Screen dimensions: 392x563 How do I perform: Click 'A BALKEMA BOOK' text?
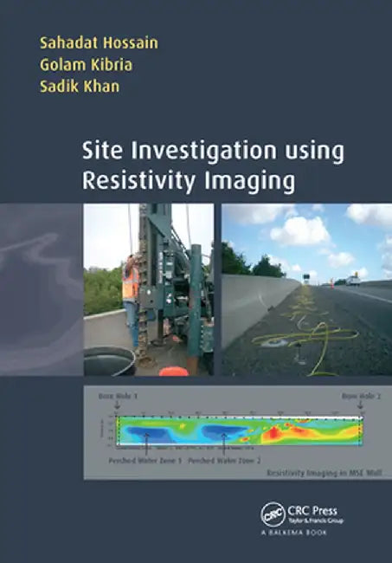tap(294, 533)
